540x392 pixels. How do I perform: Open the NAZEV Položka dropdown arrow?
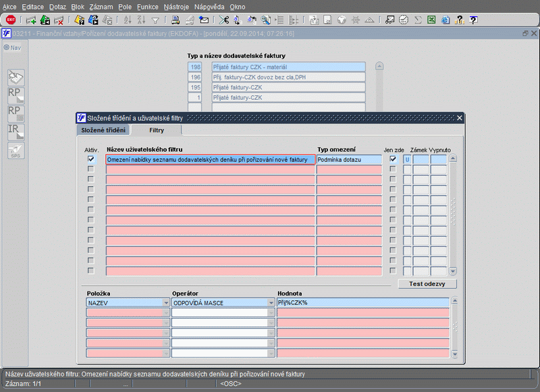[x=166, y=303]
